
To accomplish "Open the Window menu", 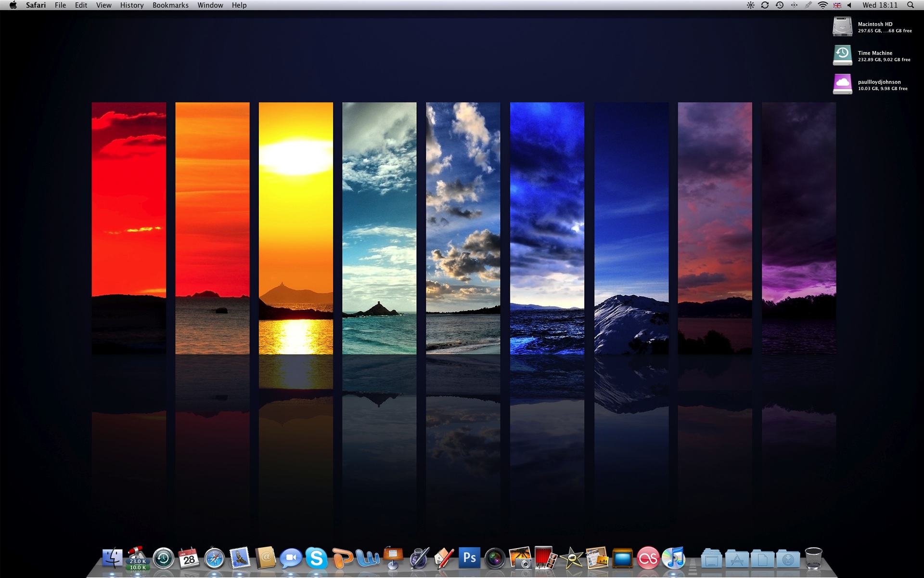I will [210, 5].
